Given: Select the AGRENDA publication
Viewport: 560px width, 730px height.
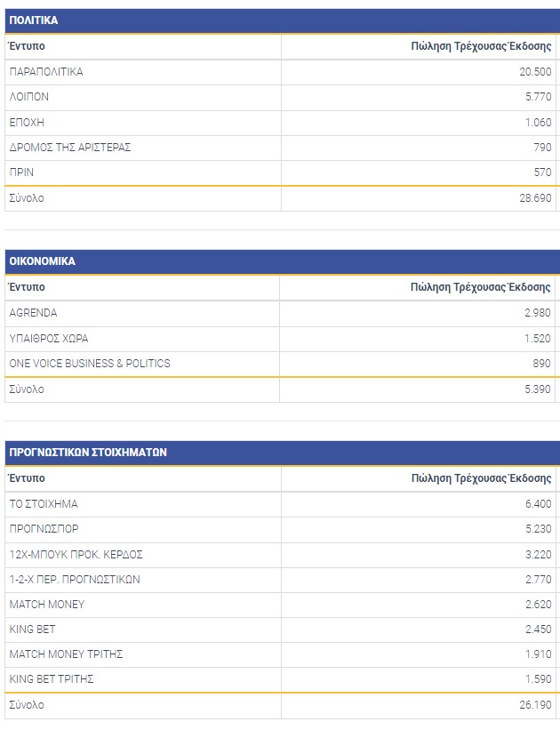Looking at the screenshot, I should point(33,313).
